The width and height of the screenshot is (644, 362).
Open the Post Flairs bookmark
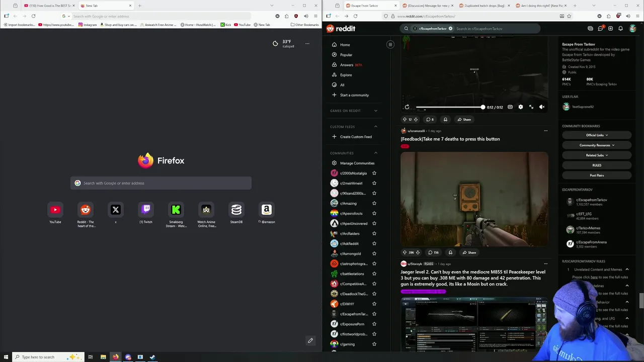(x=597, y=175)
